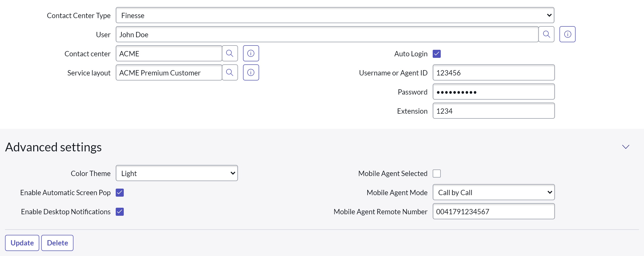Uncheck the Auto Login checkbox
This screenshot has width=644, height=256.
coord(436,54)
